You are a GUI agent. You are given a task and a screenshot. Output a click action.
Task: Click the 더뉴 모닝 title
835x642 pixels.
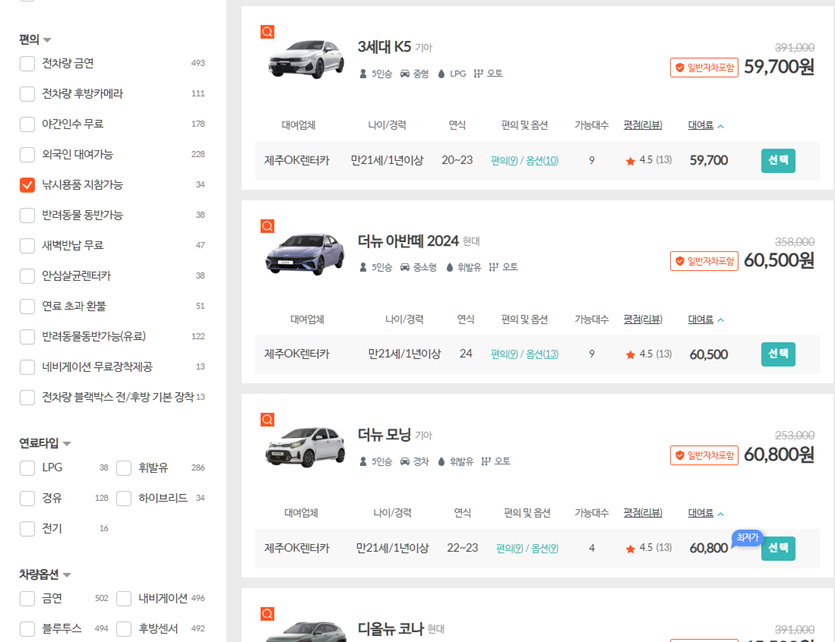(384, 435)
